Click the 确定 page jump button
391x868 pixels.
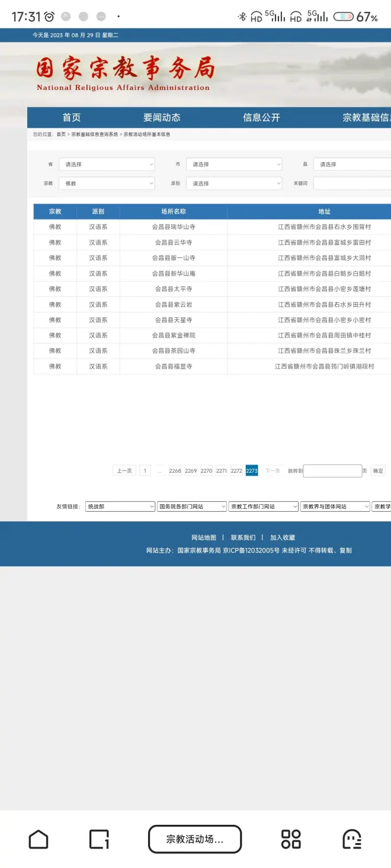pos(378,471)
